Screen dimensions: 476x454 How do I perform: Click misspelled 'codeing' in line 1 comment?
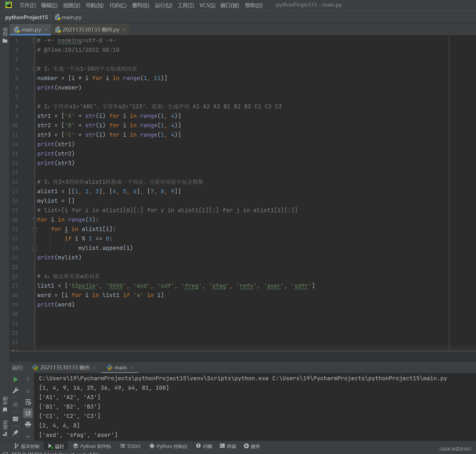[x=69, y=40]
